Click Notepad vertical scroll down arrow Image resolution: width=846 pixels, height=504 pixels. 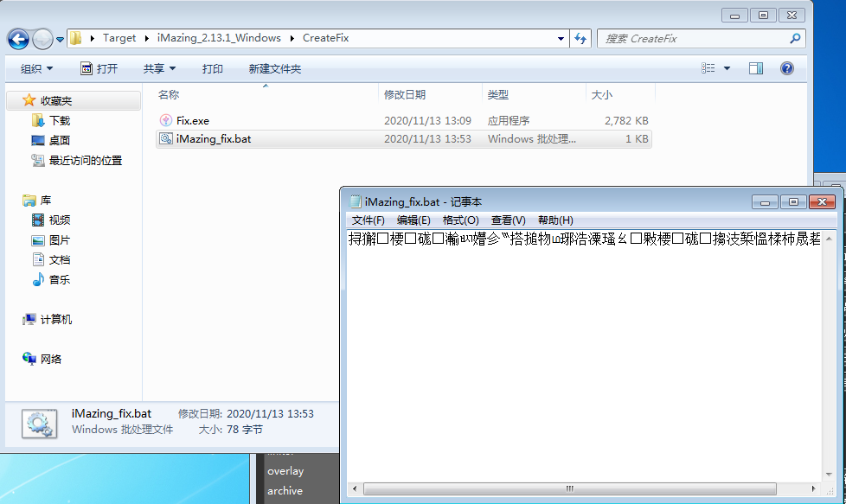click(829, 475)
